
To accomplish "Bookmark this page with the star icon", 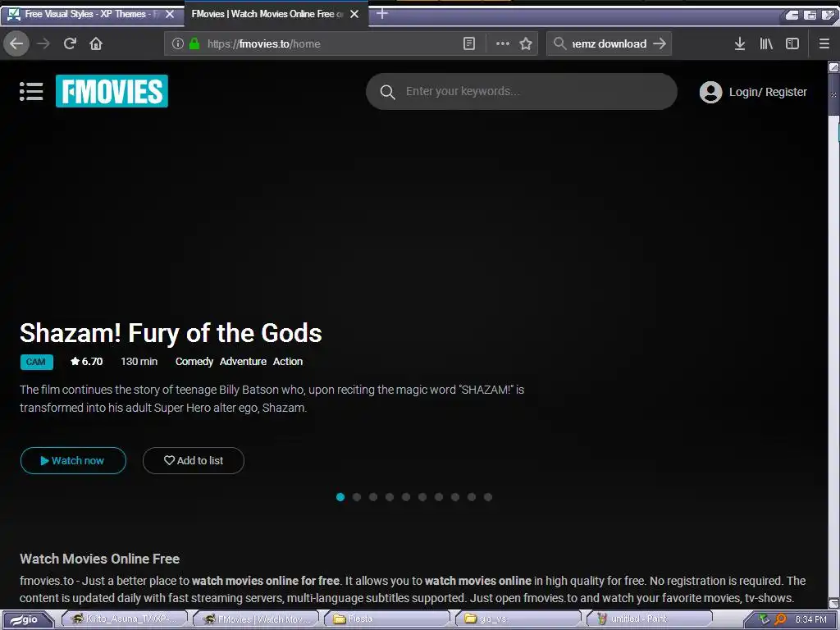I will click(x=526, y=44).
